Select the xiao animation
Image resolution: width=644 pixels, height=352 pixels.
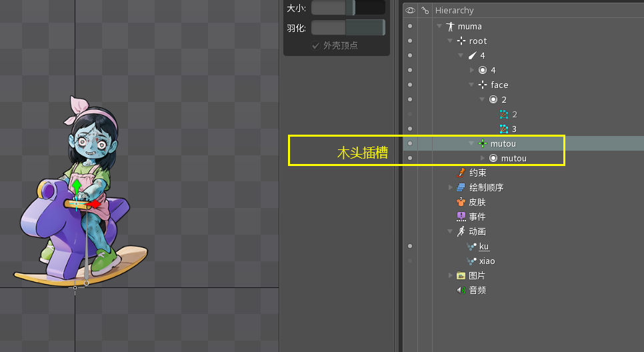487,261
